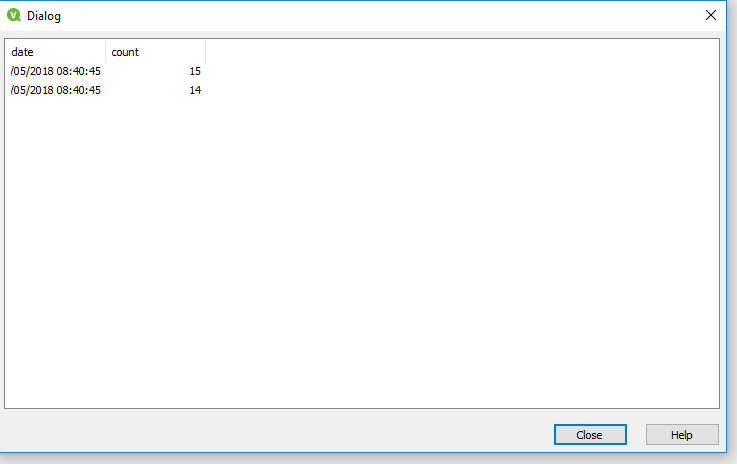
Task: Click the Dialog title text
Action: tap(44, 16)
